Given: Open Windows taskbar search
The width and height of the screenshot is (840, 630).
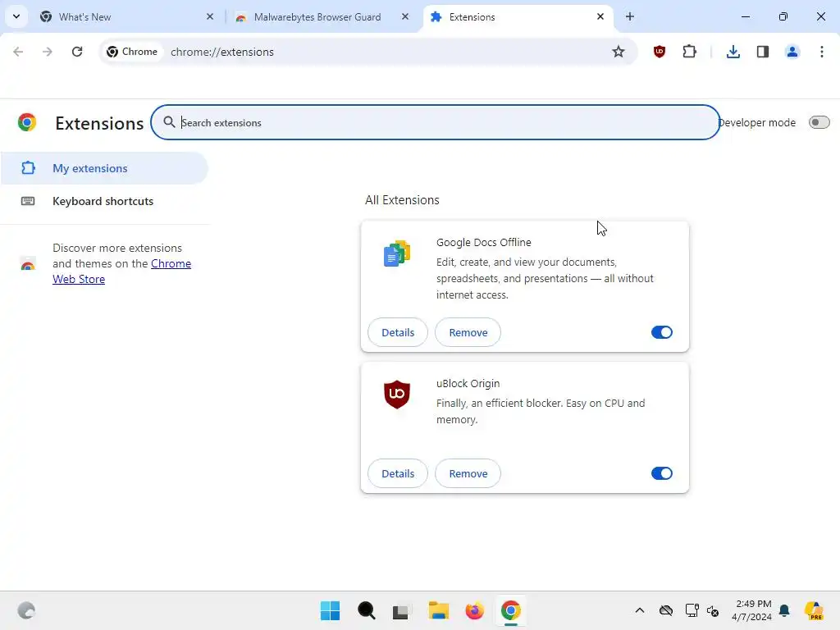Looking at the screenshot, I should tap(367, 610).
